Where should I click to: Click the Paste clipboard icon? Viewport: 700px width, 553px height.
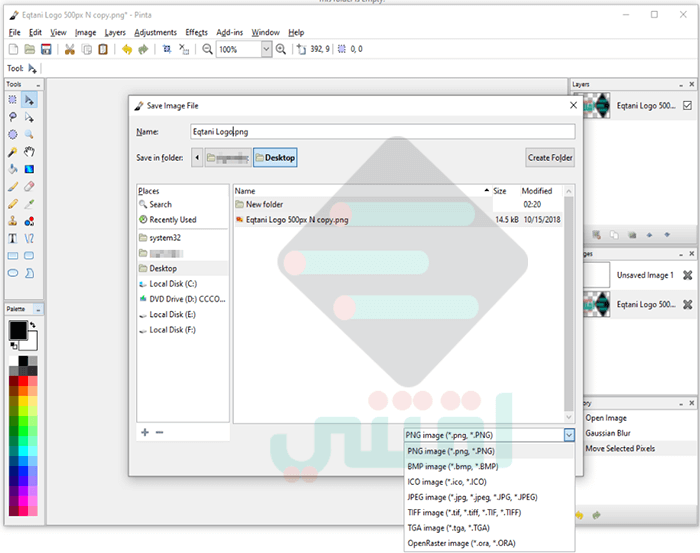(103, 49)
